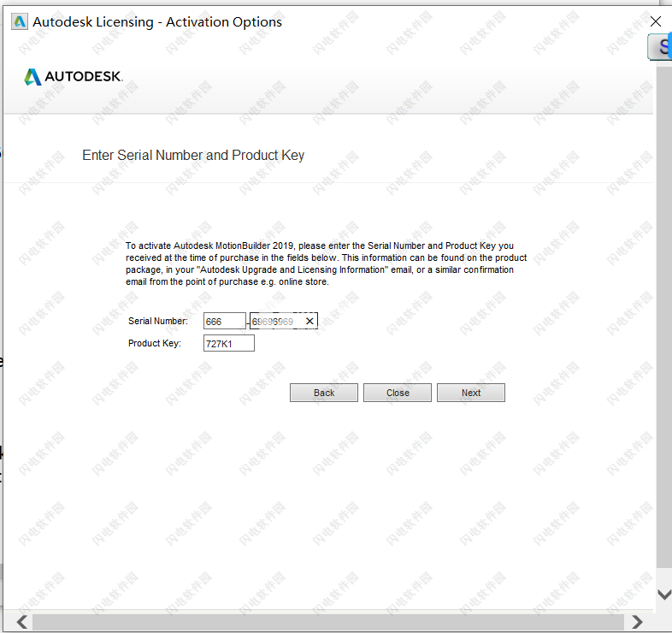Image resolution: width=672 pixels, height=633 pixels.
Task: Focus the Product Key field 727K1
Action: 229,344
